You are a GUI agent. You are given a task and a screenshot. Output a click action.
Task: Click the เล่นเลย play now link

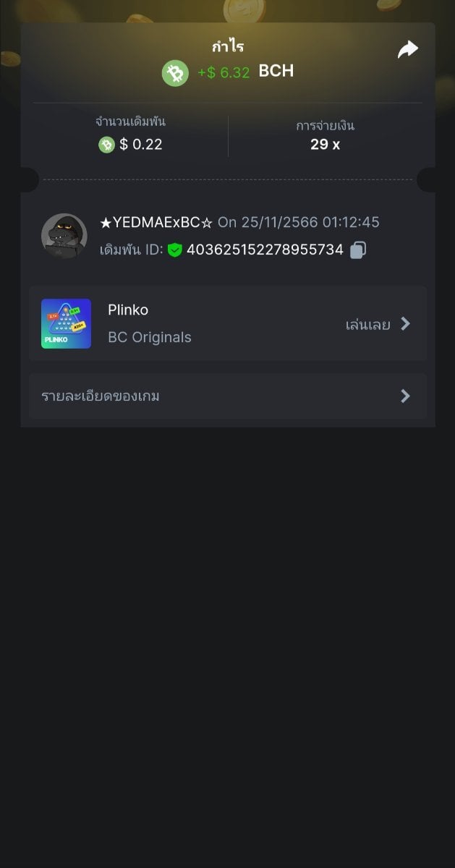pyautogui.click(x=367, y=324)
